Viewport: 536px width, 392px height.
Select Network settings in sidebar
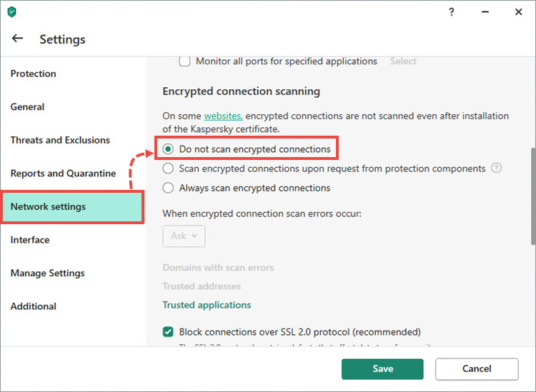point(72,207)
